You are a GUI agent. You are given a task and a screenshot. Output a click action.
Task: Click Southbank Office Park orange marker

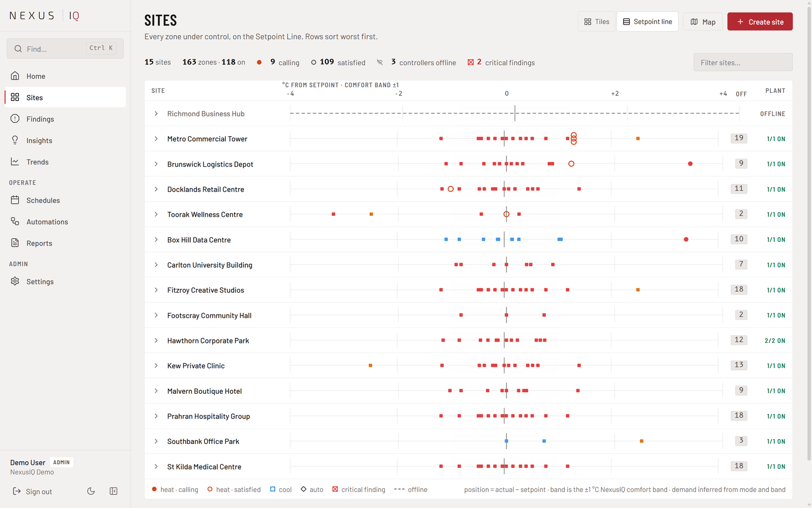[641, 441]
